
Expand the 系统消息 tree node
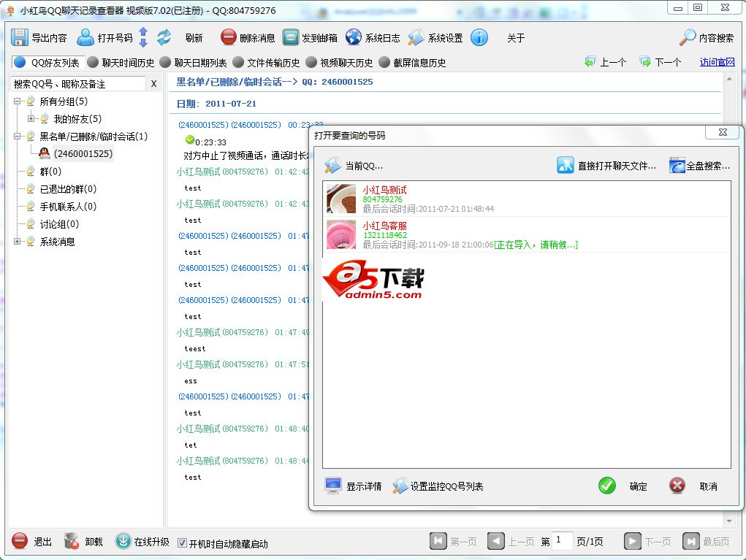coord(17,242)
